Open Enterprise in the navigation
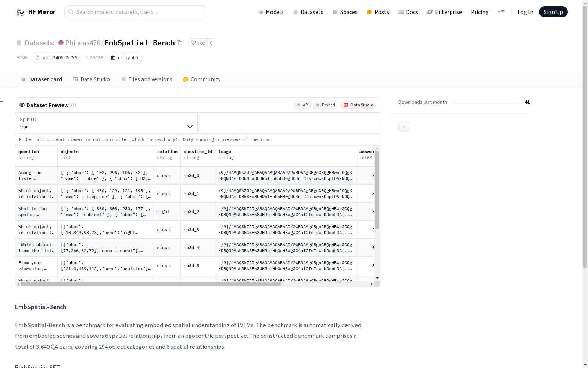Image resolution: width=588 pixels, height=368 pixels. pos(444,12)
